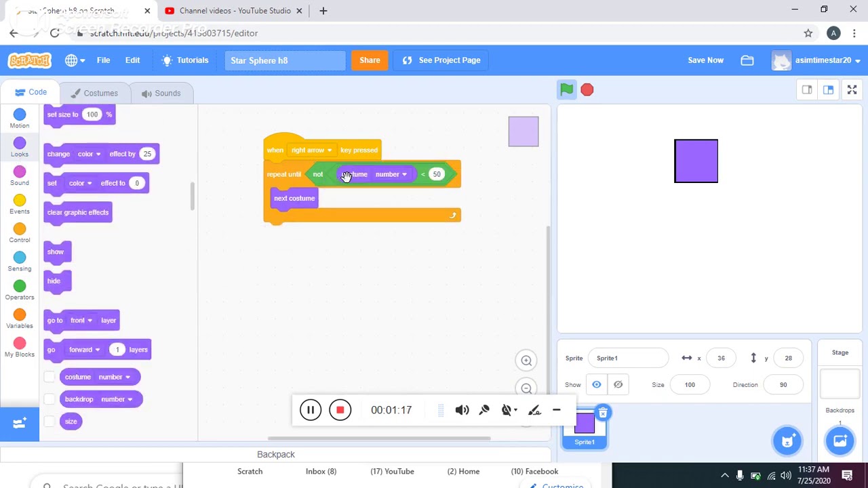Enter full screen stage mode
The width and height of the screenshot is (868, 488).
click(x=852, y=90)
